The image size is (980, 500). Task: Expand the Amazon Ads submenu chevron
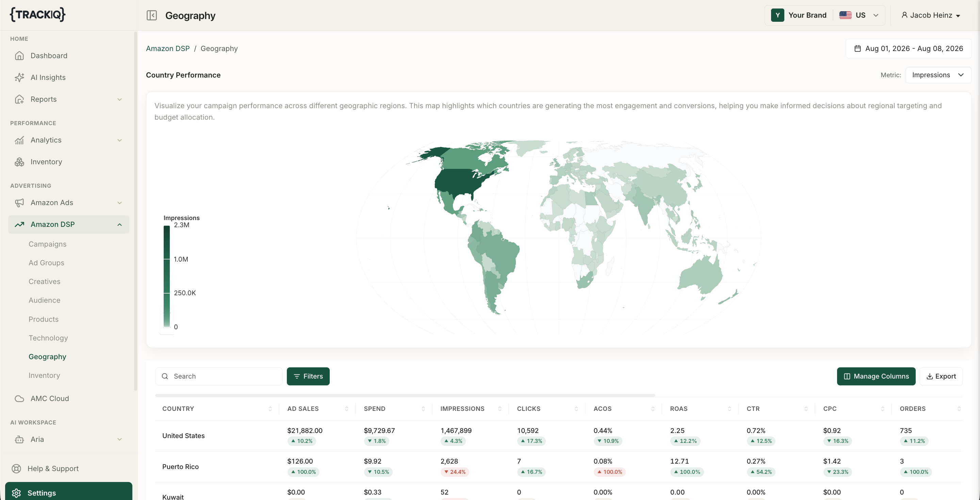click(x=119, y=203)
